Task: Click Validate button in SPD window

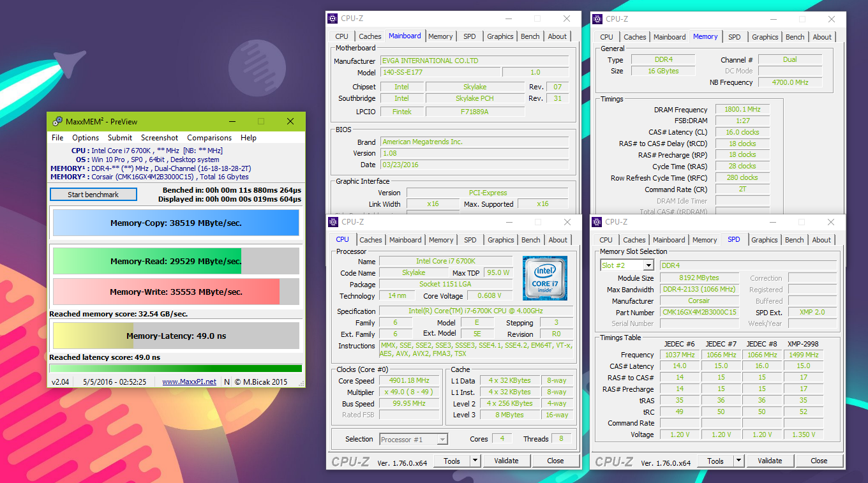Action: (770, 461)
